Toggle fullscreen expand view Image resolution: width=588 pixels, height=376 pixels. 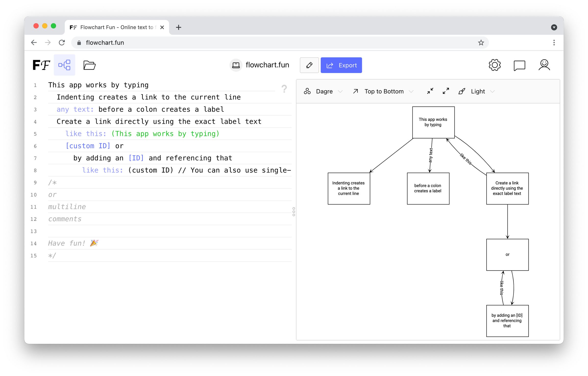446,91
